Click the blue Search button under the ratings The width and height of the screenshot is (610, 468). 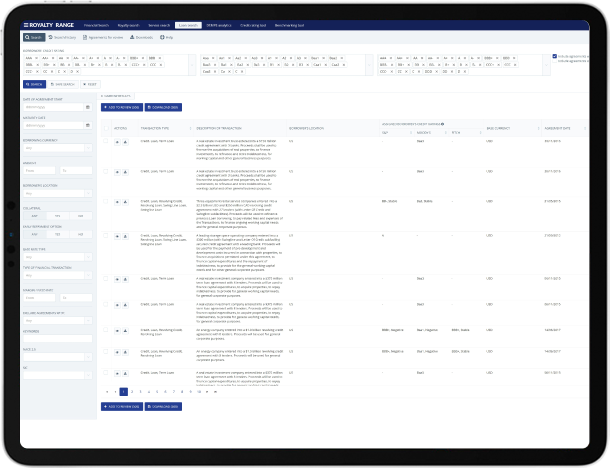click(33, 84)
